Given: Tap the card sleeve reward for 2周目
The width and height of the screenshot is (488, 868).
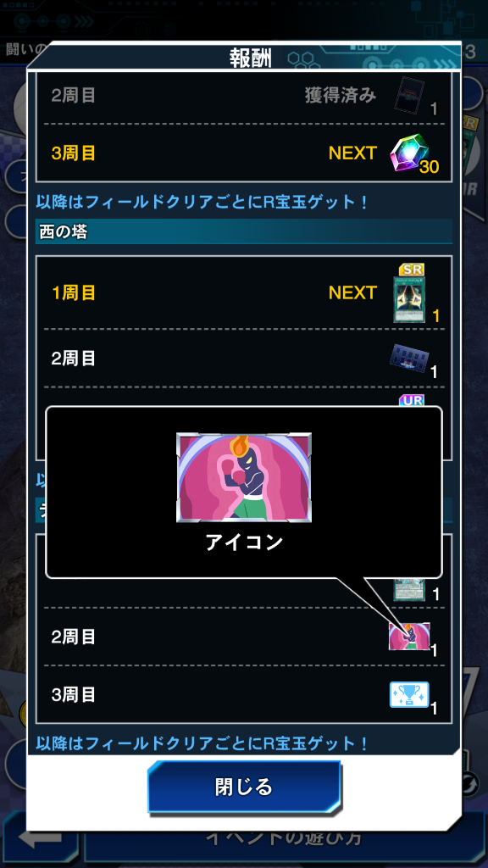Looking at the screenshot, I should pyautogui.click(x=409, y=359).
